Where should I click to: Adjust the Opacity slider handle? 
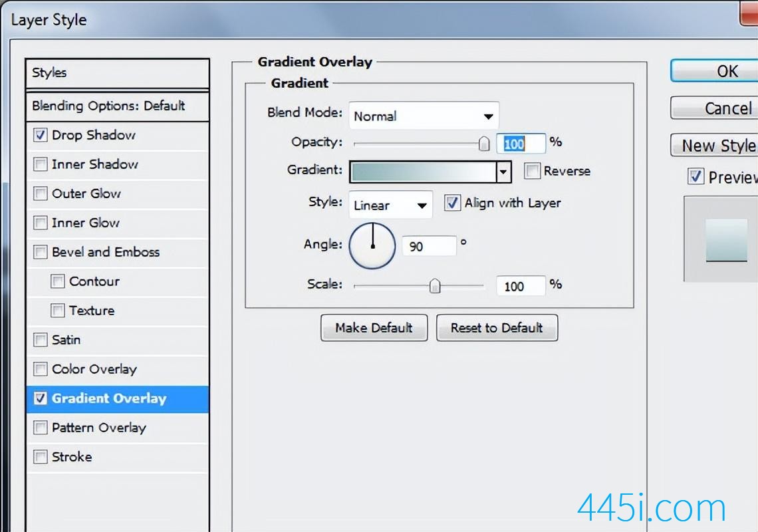point(484,144)
